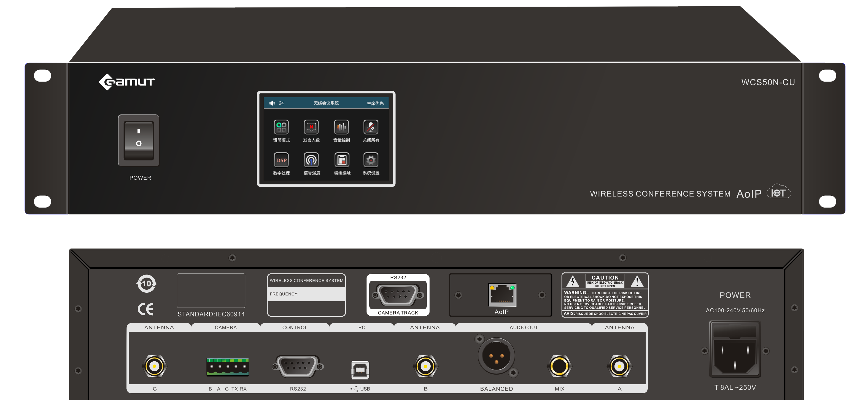Tap the mute all mics (关闭所有) icon
Image resolution: width=868 pixels, height=417 pixels.
371,127
